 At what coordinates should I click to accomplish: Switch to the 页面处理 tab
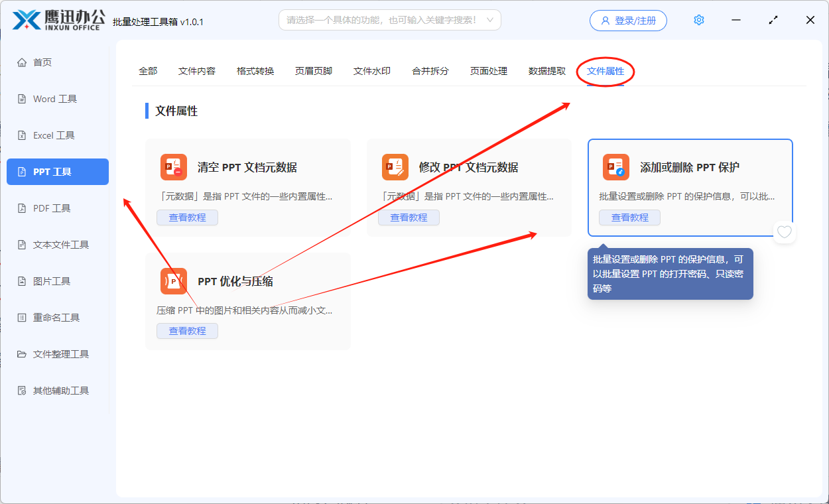pyautogui.click(x=489, y=71)
